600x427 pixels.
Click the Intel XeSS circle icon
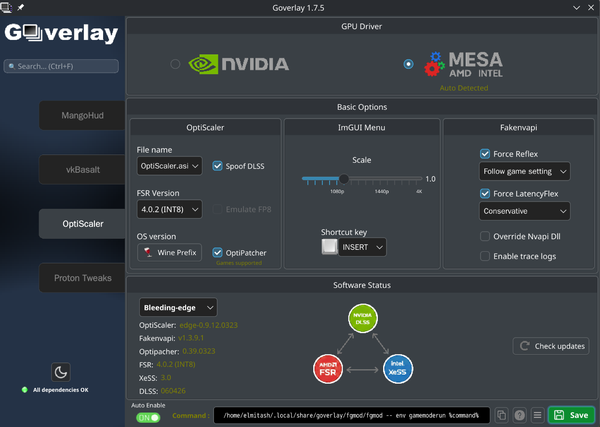(x=398, y=368)
